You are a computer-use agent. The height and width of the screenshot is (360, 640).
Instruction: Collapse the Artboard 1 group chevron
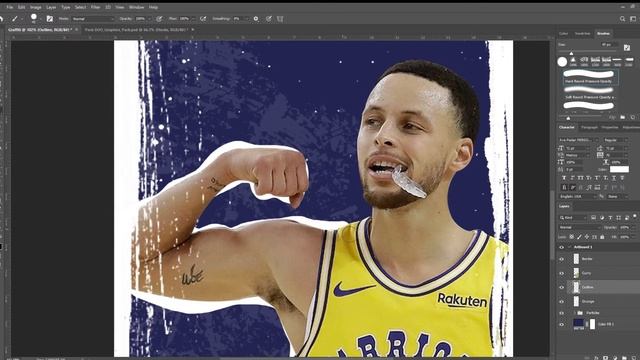pos(569,247)
